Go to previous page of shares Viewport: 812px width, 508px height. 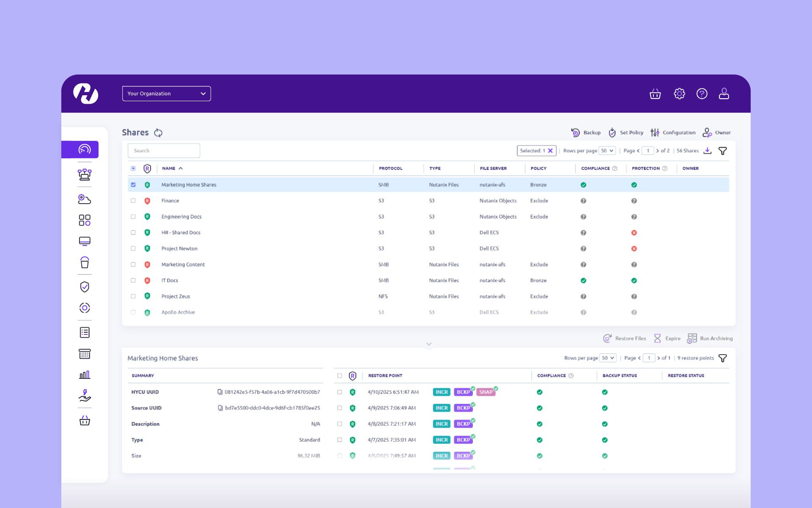click(638, 151)
